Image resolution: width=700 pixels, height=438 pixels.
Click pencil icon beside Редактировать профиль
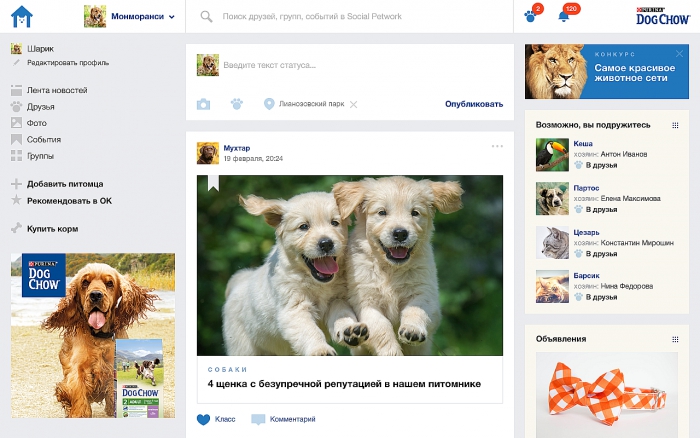[x=17, y=63]
